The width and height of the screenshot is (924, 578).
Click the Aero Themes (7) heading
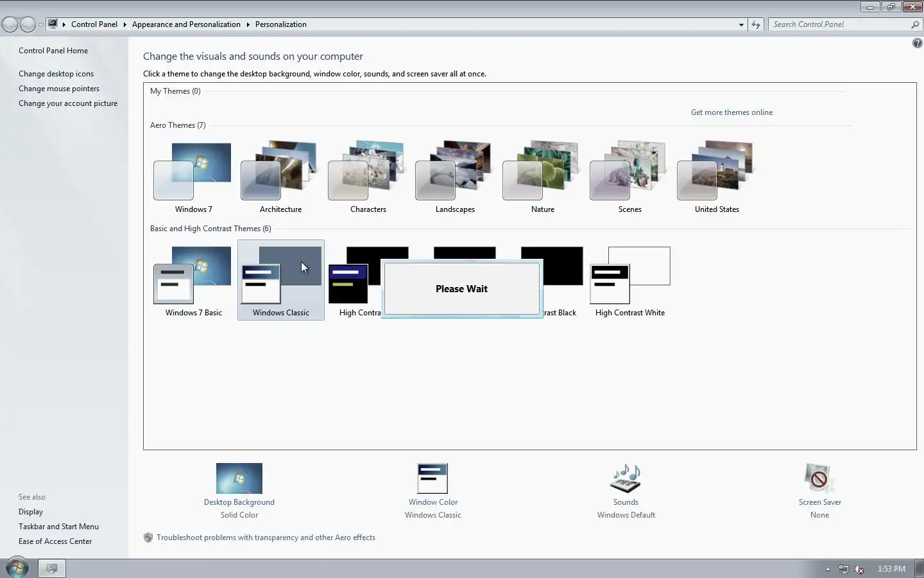coord(178,125)
